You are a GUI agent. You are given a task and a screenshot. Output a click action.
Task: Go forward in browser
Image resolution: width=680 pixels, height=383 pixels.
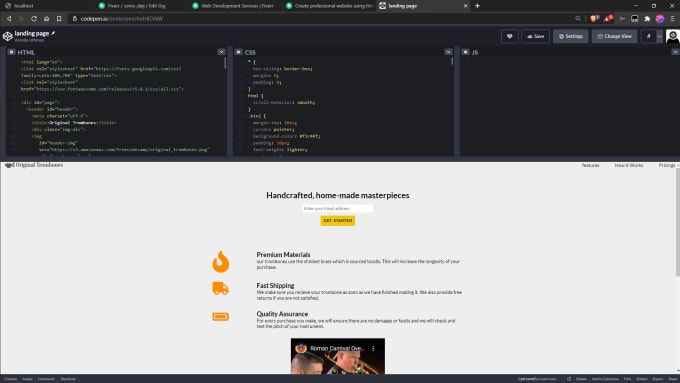tap(21, 19)
